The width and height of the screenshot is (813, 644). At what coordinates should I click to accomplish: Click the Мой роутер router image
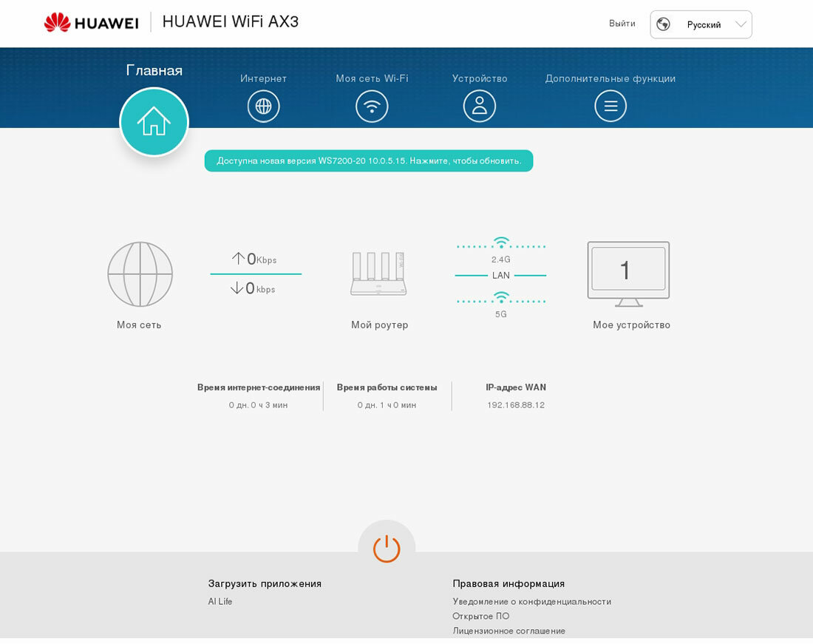point(378,274)
